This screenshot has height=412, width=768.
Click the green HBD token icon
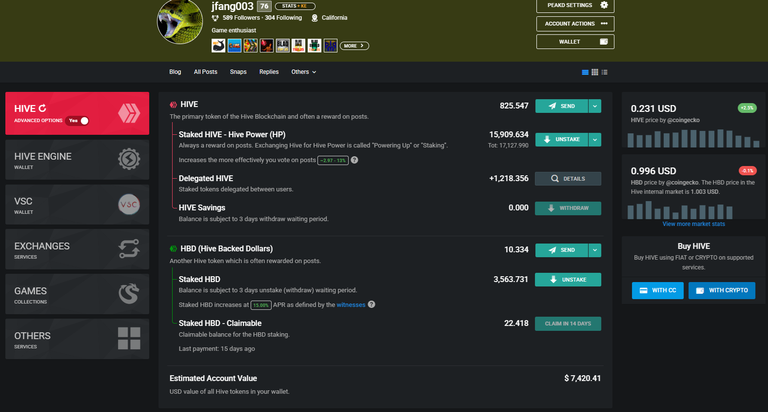173,249
